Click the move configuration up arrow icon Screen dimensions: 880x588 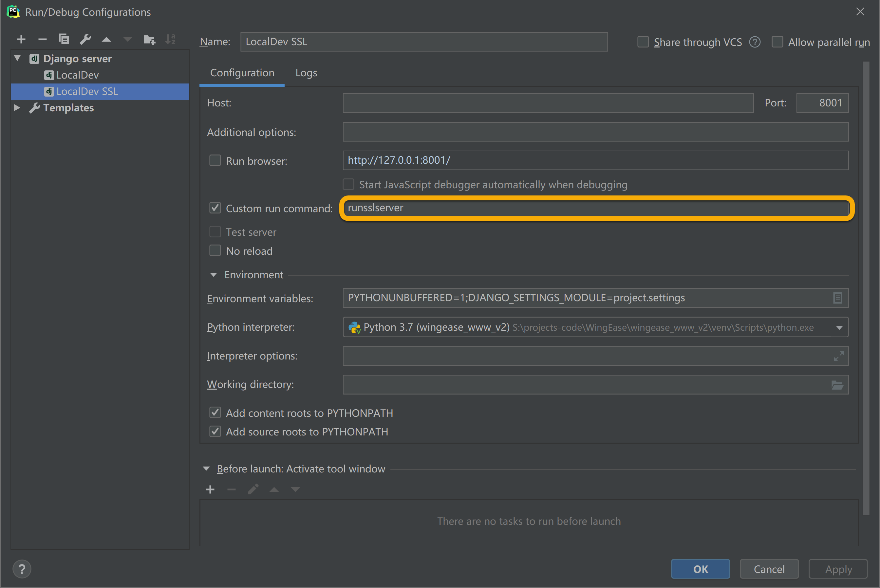point(106,41)
